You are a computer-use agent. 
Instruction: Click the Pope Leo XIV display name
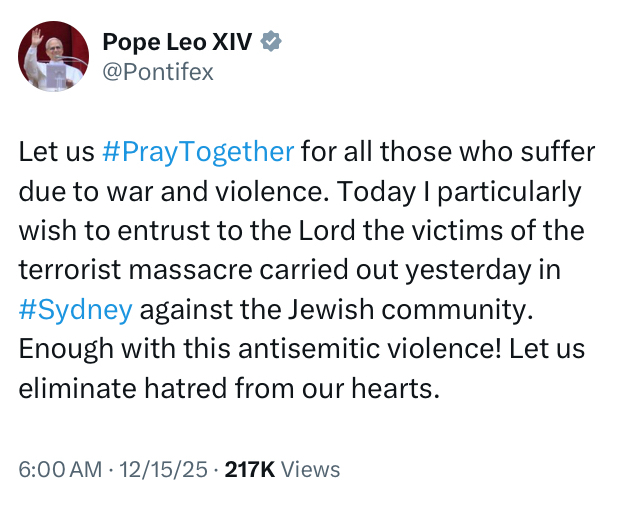178,42
